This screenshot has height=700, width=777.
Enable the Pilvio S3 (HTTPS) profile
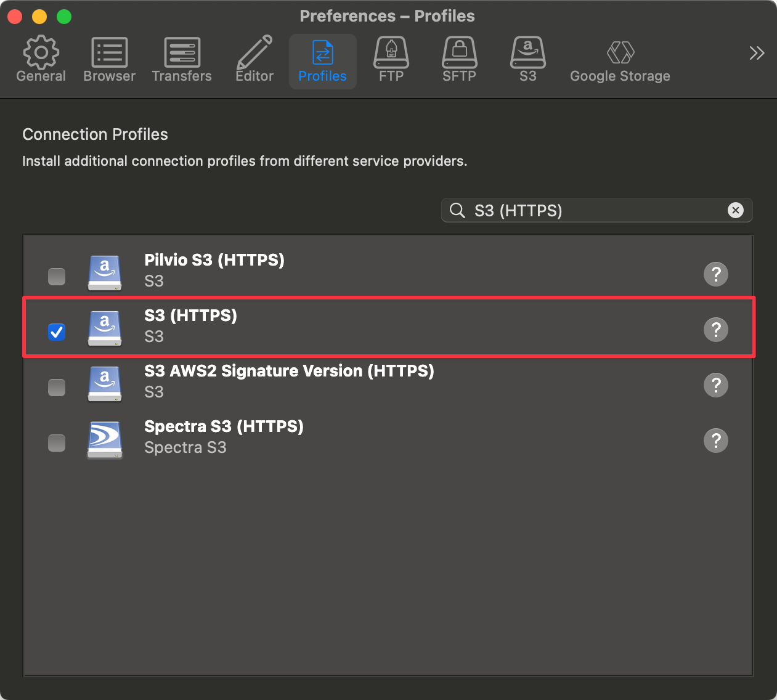tap(57, 277)
